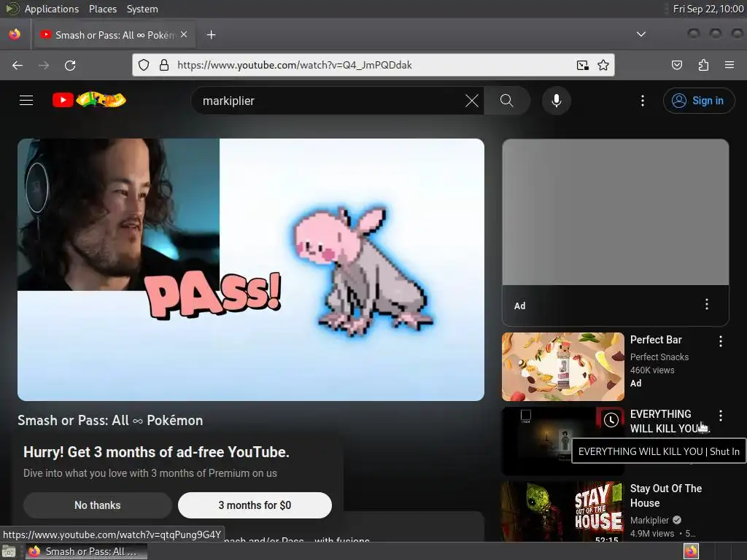
Task: Open Firefox extensions menu
Action: [703, 65]
